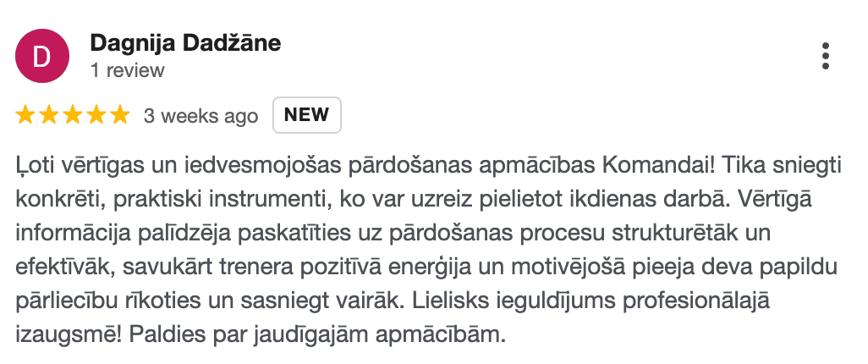868x364 pixels.
Task: Click the fourth yellow rating star
Action: tap(96, 116)
